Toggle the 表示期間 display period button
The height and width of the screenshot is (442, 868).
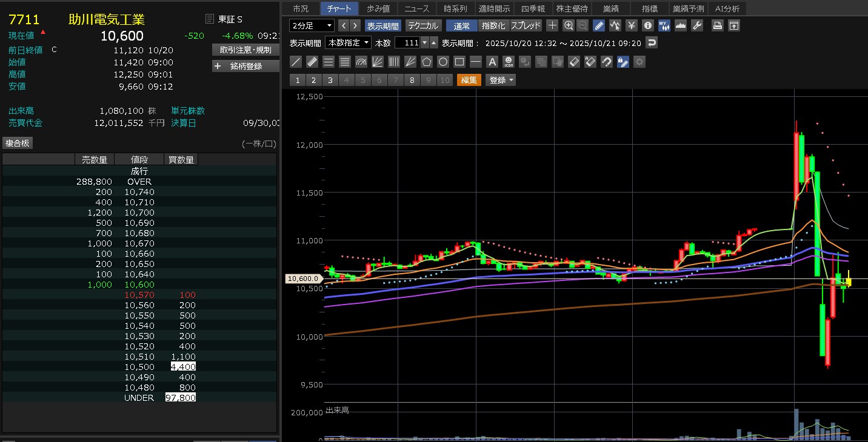pyautogui.click(x=383, y=25)
